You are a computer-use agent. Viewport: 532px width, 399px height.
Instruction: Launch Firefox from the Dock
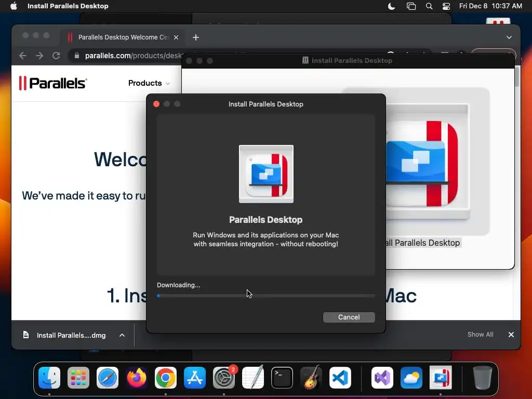pyautogui.click(x=137, y=378)
